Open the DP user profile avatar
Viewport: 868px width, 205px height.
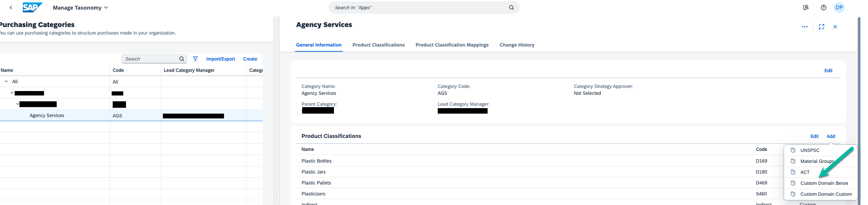pos(839,8)
